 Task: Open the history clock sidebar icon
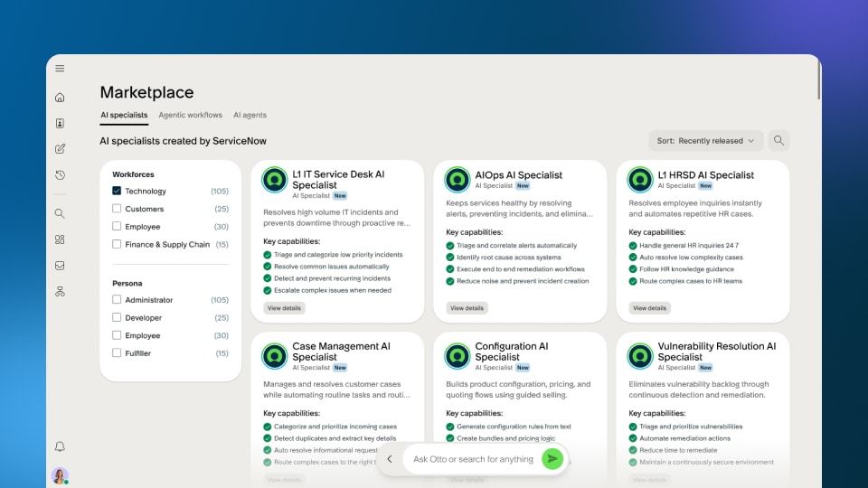click(x=60, y=174)
